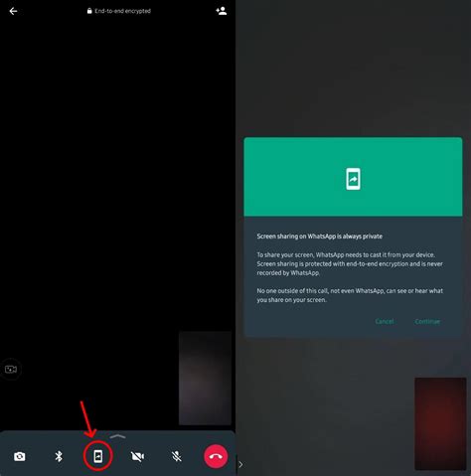
Task: Expand the call controls panel handle
Action: tap(117, 437)
